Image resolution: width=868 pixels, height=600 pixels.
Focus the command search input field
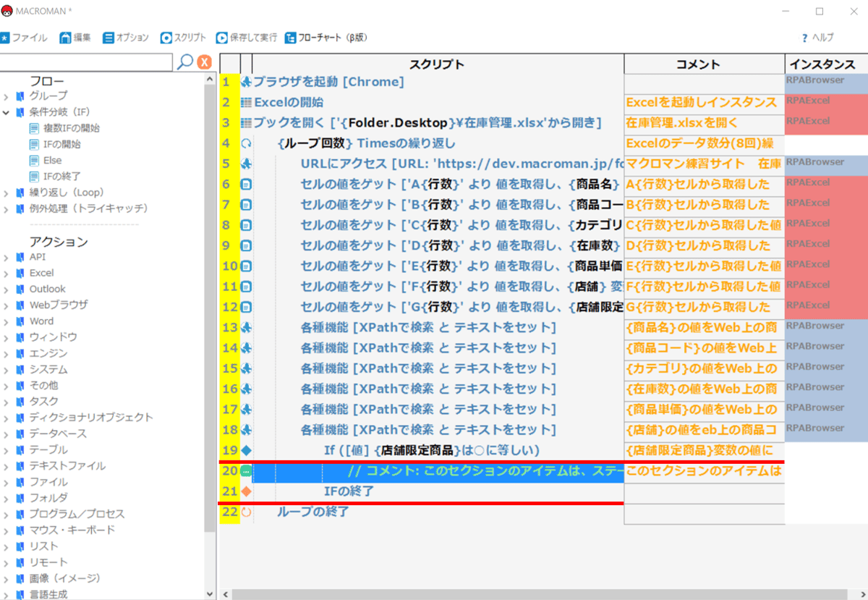(86, 62)
